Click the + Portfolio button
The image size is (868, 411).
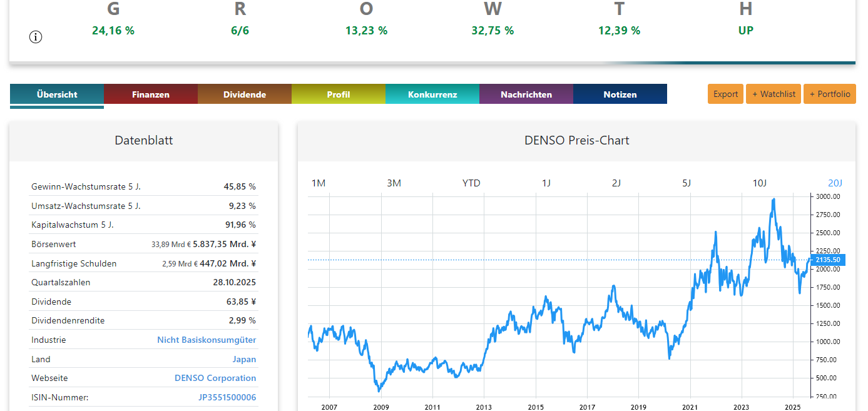point(830,94)
